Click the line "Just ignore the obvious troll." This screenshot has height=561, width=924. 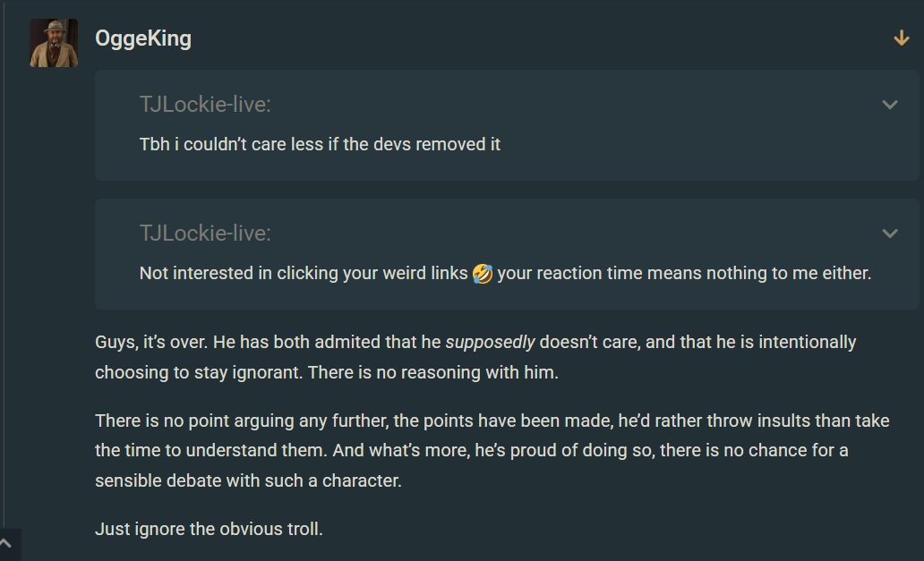(209, 529)
